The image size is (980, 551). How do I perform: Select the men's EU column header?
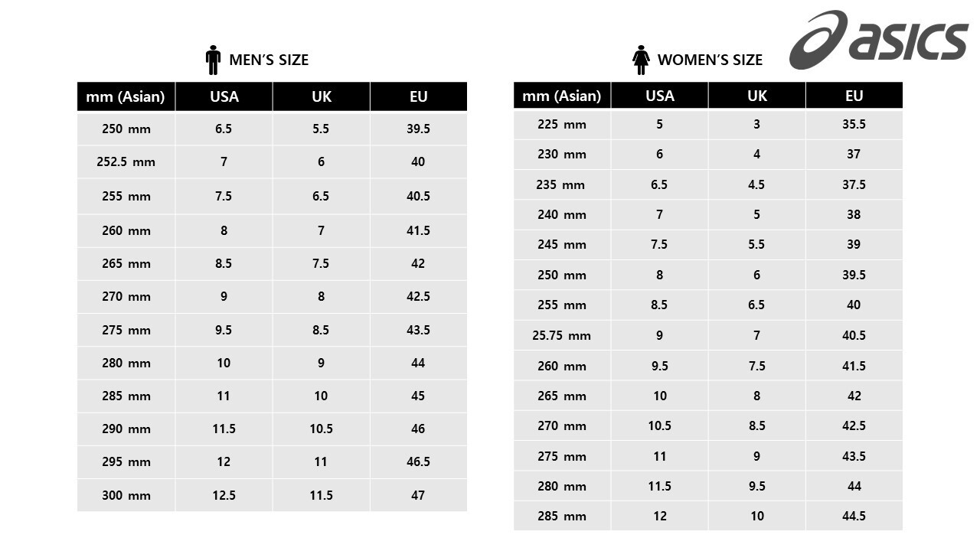[x=418, y=96]
